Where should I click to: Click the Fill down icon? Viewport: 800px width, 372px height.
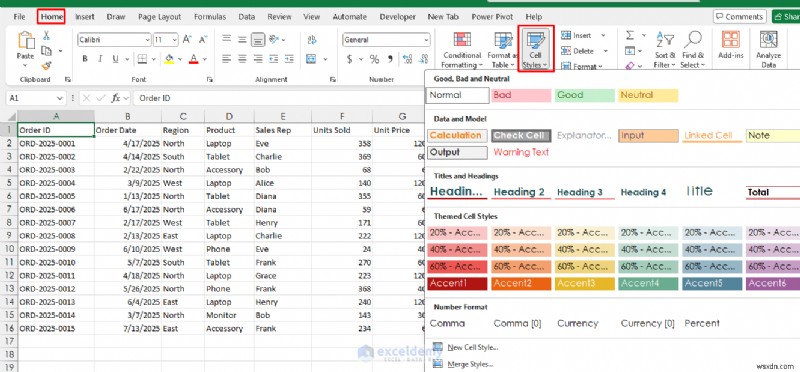point(630,51)
